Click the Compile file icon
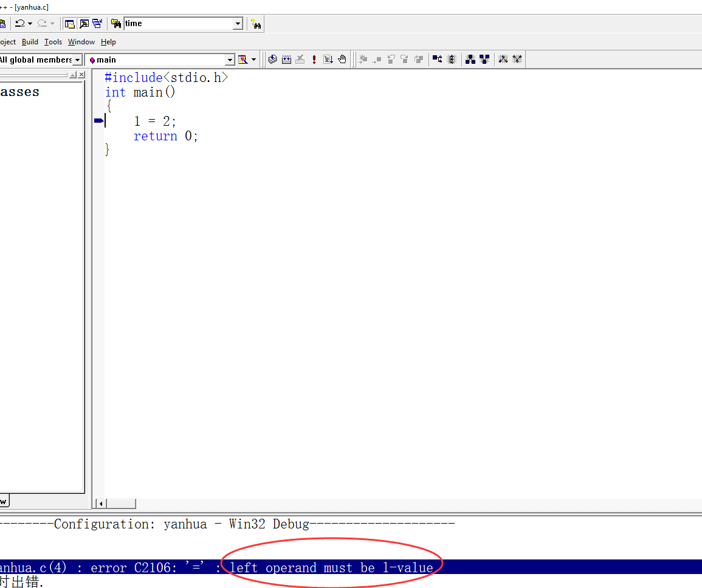The height and width of the screenshot is (588, 702). point(273,60)
